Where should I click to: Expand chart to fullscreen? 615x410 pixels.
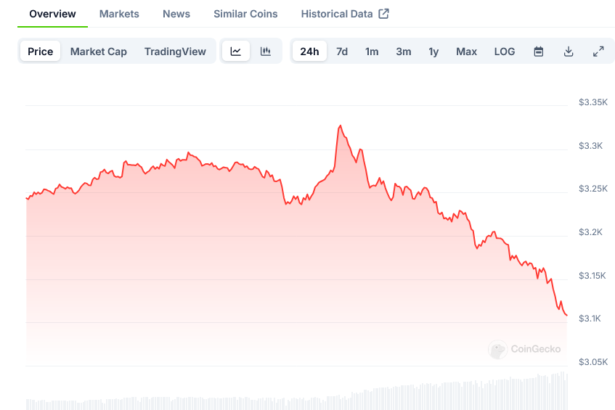click(598, 51)
